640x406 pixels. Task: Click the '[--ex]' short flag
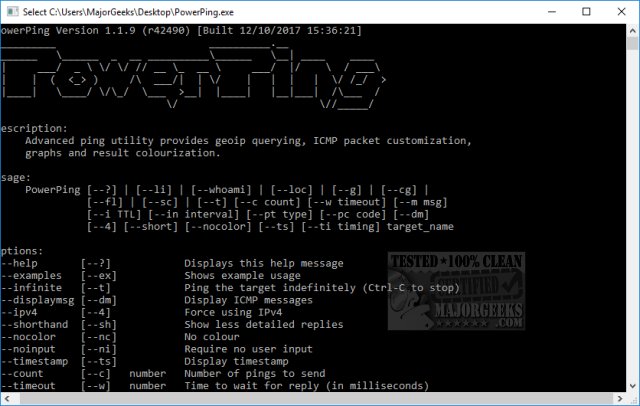99,275
